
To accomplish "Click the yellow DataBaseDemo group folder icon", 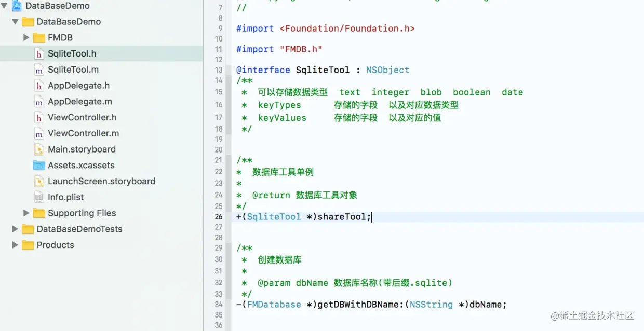I will point(28,22).
